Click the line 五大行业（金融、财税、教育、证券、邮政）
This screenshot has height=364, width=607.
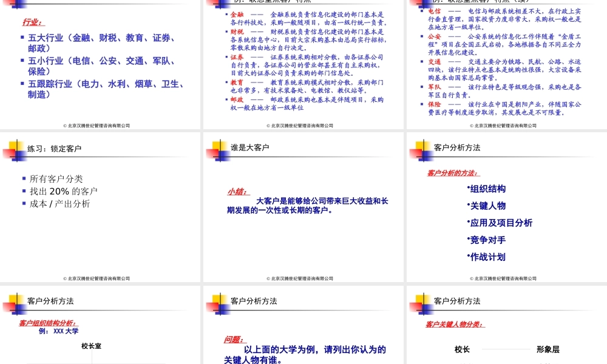click(x=101, y=43)
